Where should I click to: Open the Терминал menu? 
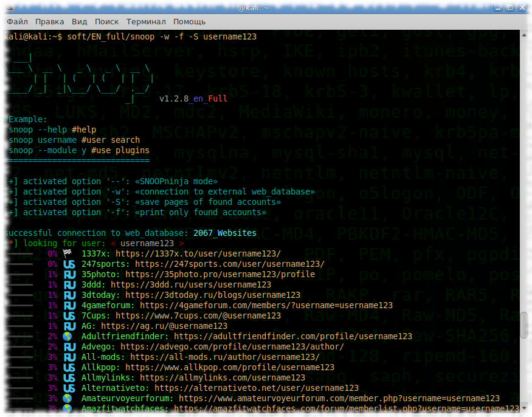(146, 21)
